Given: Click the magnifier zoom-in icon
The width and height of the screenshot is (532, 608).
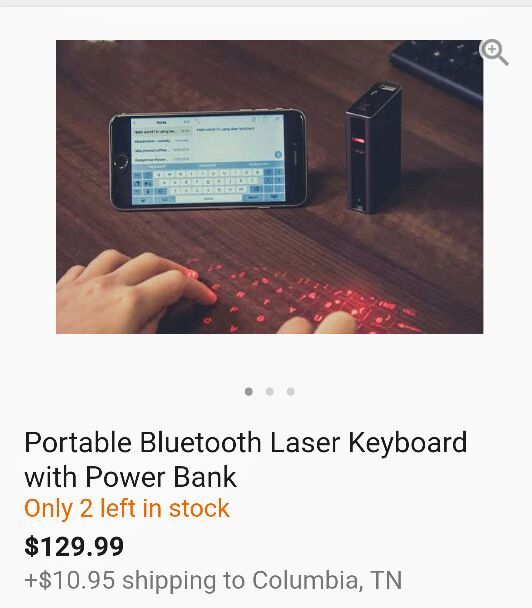Looking at the screenshot, I should (494, 52).
